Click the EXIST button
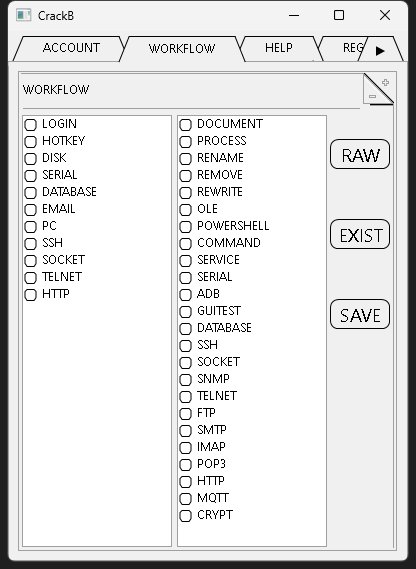This screenshot has height=569, width=416. pos(360,234)
